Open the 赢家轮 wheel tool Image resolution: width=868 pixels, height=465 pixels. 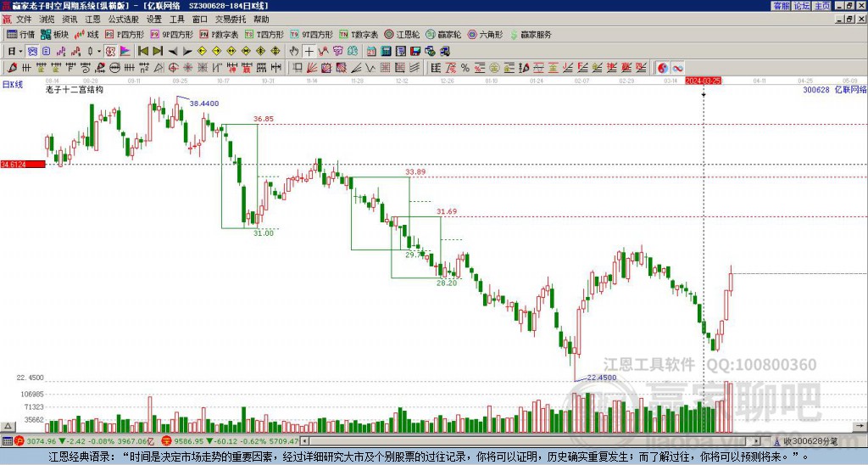[443, 34]
